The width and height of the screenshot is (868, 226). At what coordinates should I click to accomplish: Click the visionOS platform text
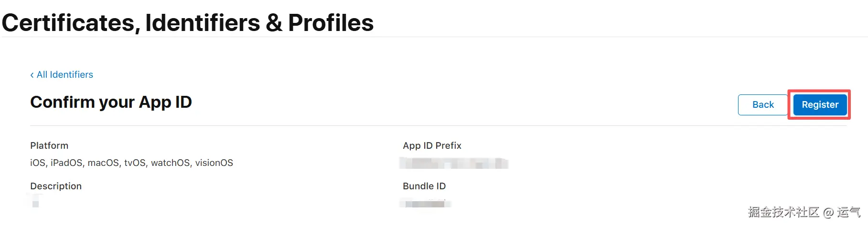point(214,163)
